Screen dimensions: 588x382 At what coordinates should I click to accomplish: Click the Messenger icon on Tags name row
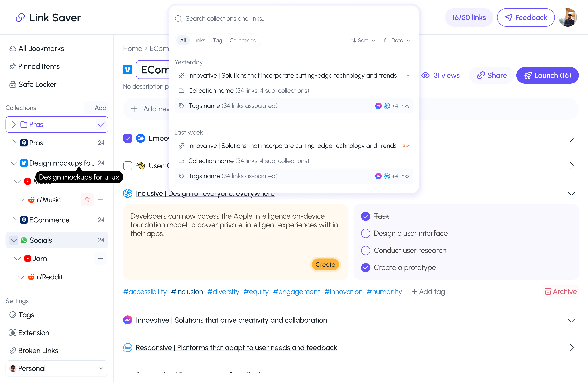click(x=378, y=106)
